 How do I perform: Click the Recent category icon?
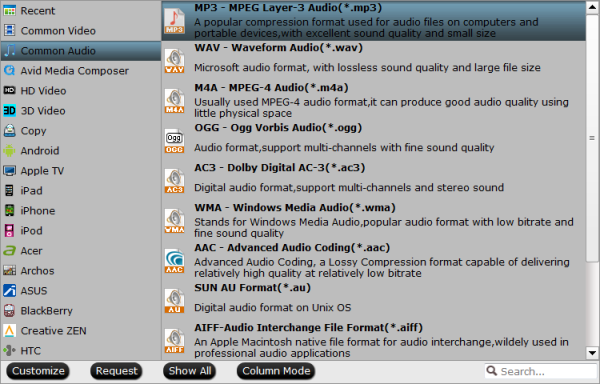tap(9, 11)
